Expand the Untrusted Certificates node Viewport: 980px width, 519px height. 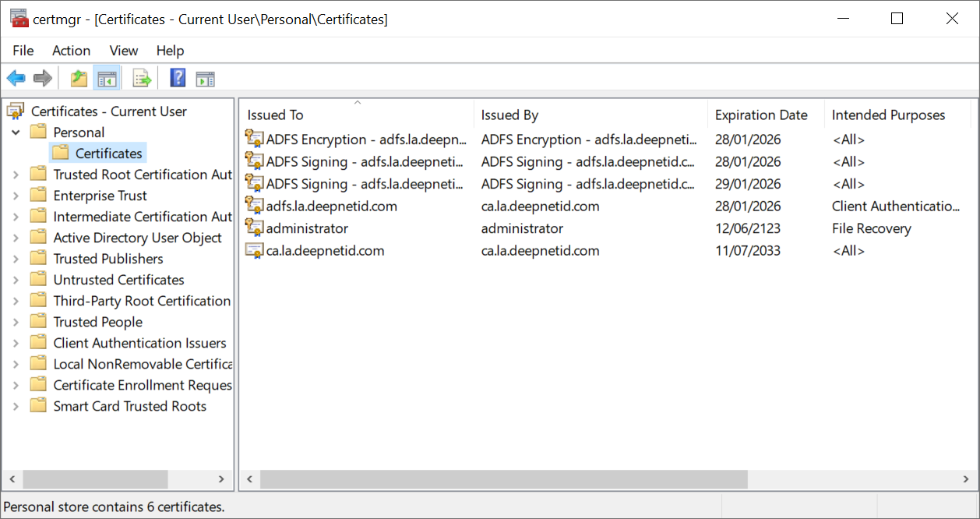point(16,280)
